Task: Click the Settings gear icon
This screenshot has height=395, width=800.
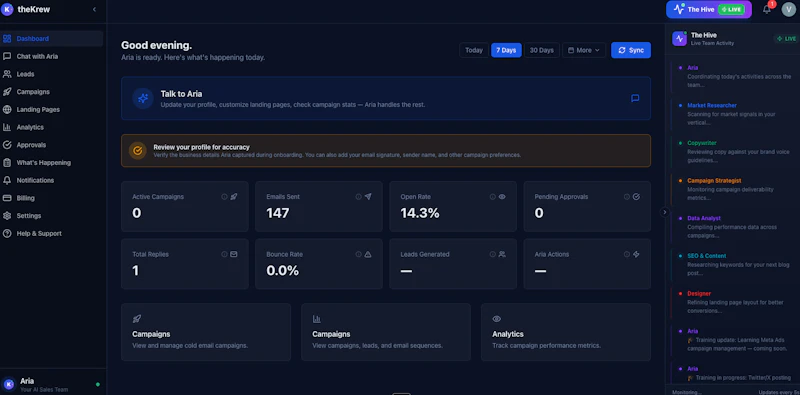Action: (7, 216)
